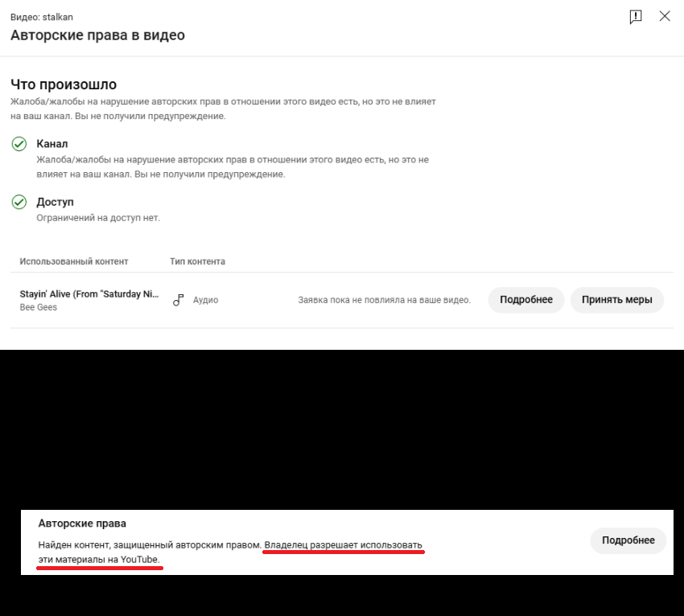Click the Ограничений на доступ нет text

point(98,218)
